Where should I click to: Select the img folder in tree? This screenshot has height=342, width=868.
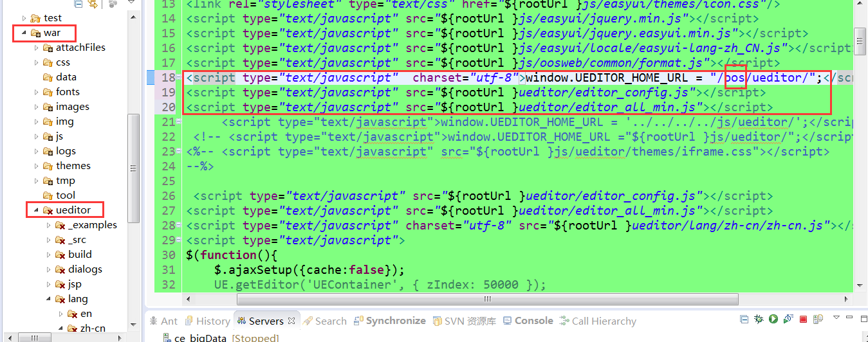pos(64,122)
